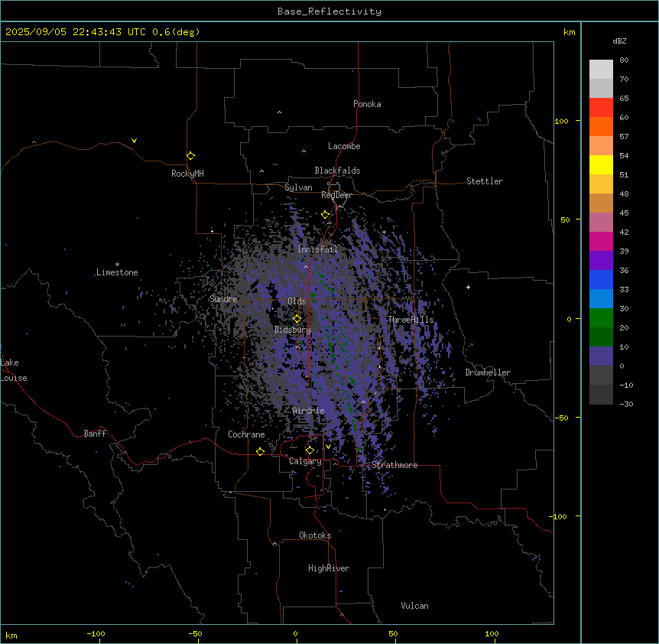The height and width of the screenshot is (644, 659).
Task: Select the Vulcan label
Action: click(x=415, y=606)
